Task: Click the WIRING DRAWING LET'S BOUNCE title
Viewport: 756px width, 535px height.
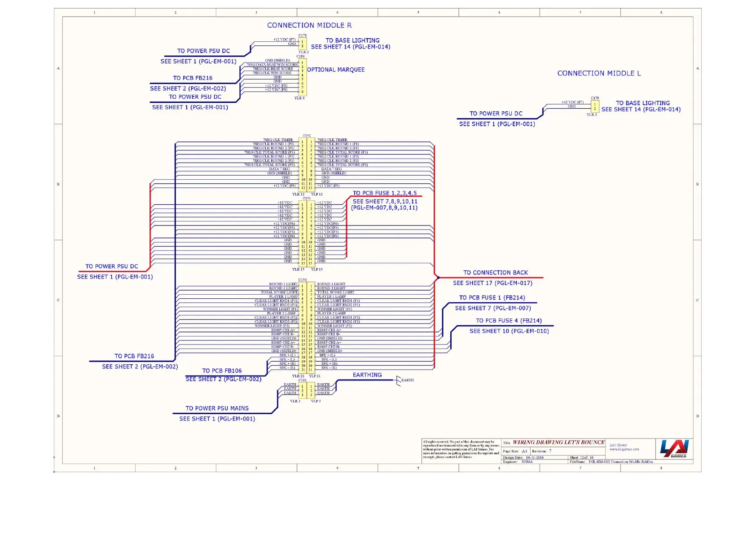Action: point(558,442)
